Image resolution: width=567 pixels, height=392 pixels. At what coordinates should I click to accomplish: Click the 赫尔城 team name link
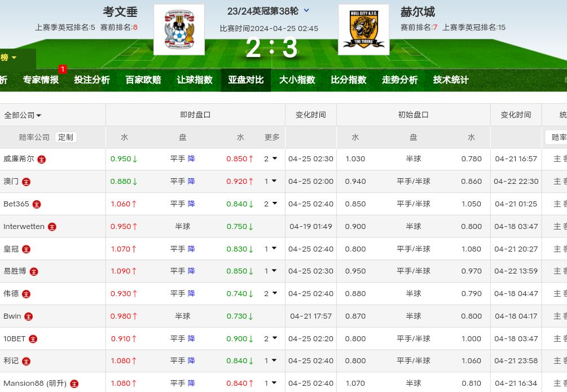click(x=417, y=12)
